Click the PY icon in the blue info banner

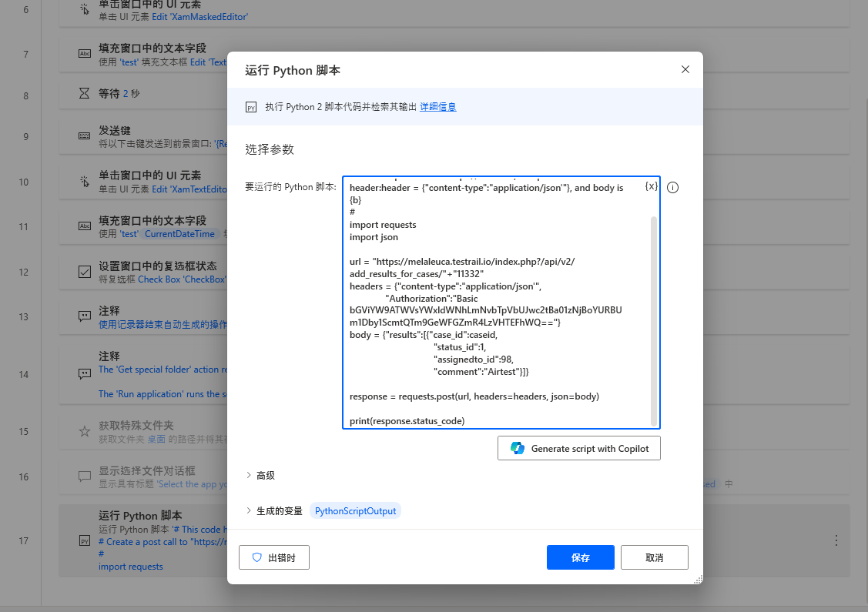click(251, 107)
